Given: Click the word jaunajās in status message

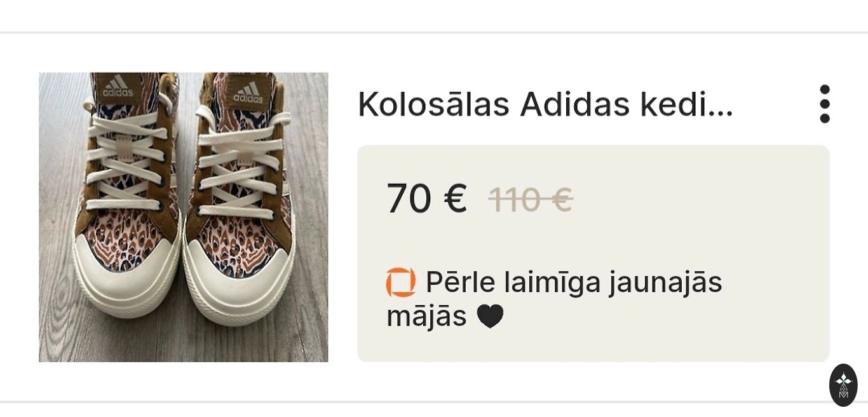Looking at the screenshot, I should pos(665,282).
